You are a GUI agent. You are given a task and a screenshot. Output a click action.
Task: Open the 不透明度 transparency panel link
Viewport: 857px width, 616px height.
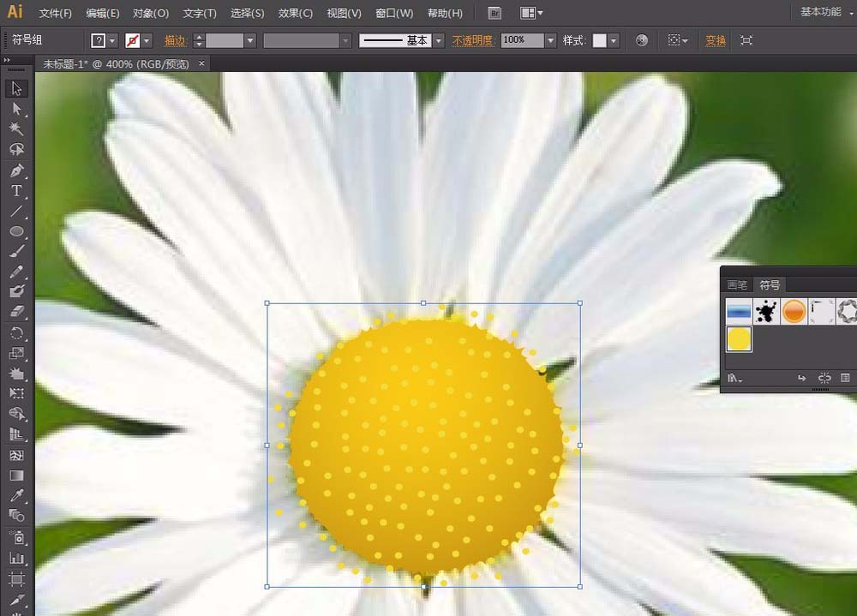coord(472,40)
